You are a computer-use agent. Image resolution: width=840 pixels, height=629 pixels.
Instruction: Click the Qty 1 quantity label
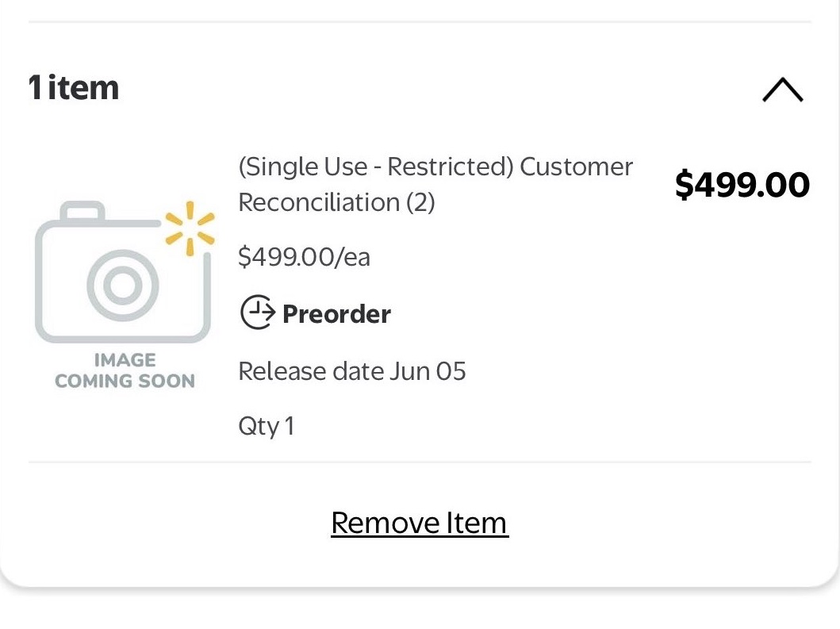pyautogui.click(x=266, y=427)
